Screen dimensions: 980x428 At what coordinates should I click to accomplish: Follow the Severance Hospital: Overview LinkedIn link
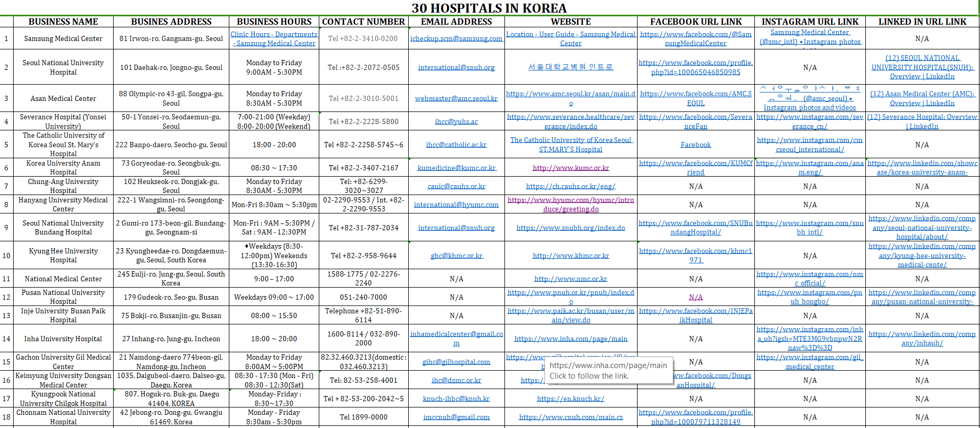[922, 121]
